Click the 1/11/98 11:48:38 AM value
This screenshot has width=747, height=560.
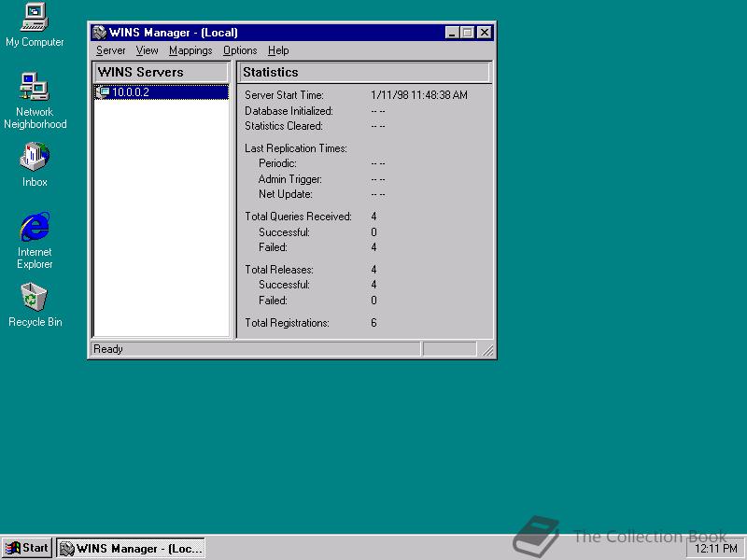(x=419, y=95)
